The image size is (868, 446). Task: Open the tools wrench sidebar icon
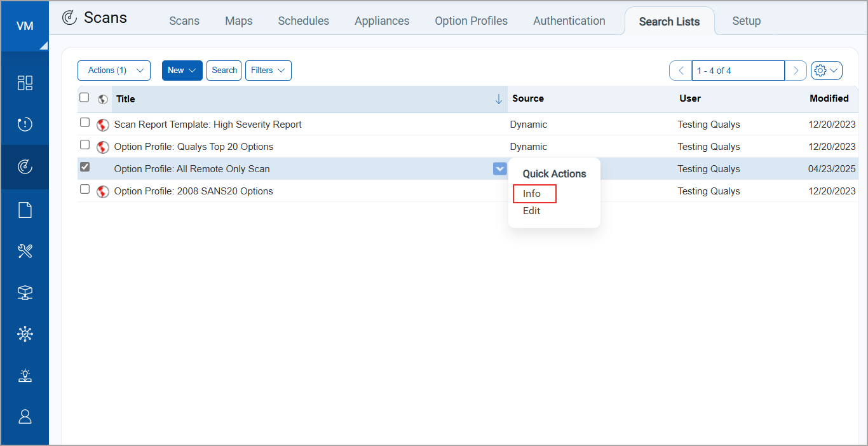(25, 251)
